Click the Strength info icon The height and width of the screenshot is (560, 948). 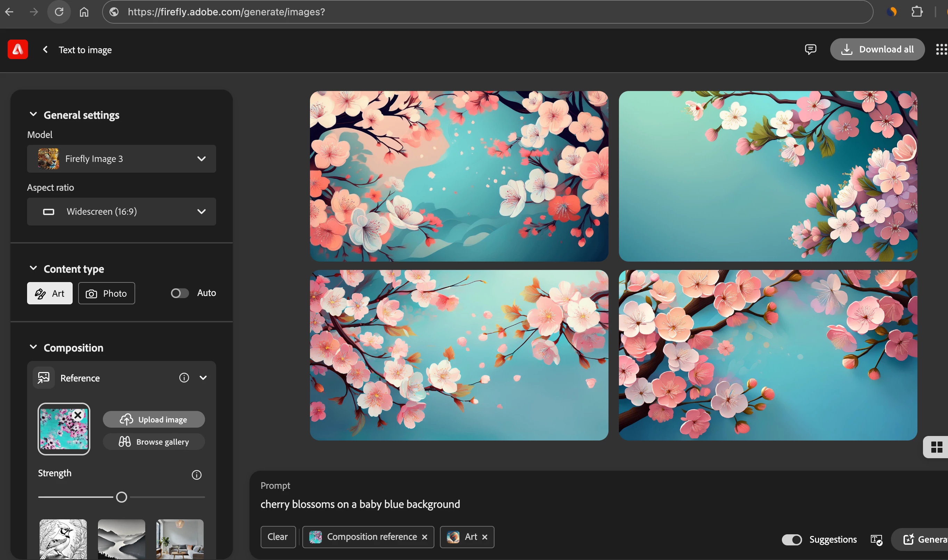click(196, 475)
